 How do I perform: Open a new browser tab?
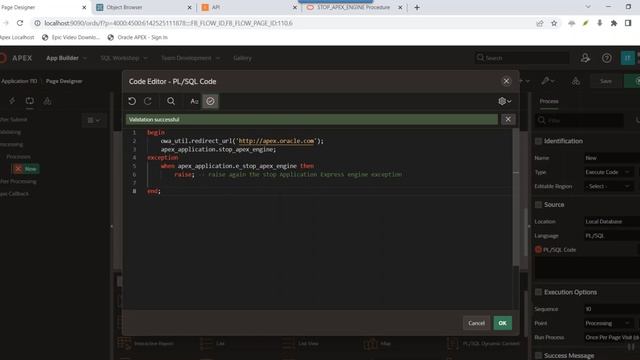(x=417, y=7)
